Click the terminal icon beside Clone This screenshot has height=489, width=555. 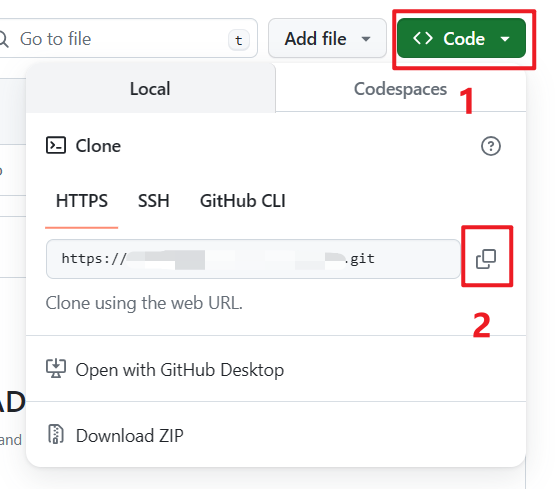[x=56, y=145]
